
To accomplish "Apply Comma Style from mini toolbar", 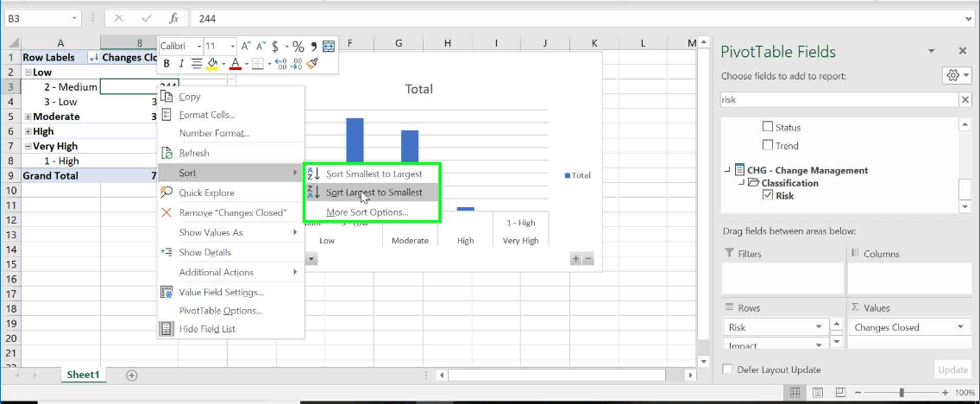I will coord(314,47).
